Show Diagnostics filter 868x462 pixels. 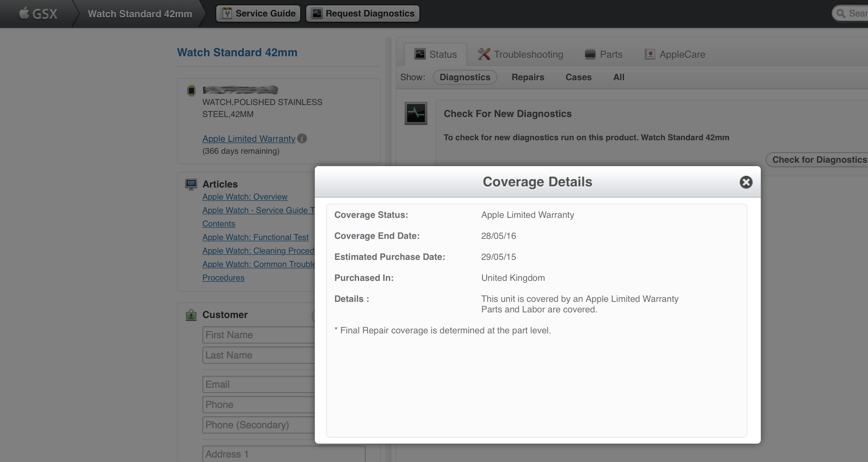point(465,77)
